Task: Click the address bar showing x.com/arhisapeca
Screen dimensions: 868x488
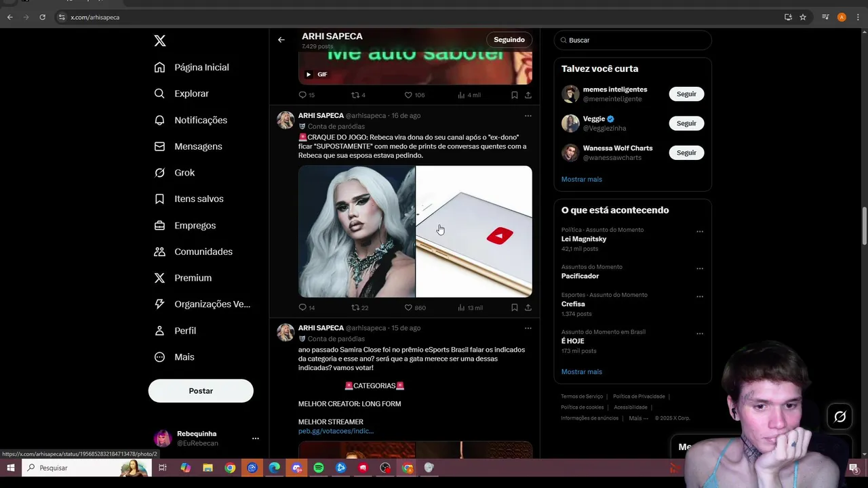Action: click(95, 17)
